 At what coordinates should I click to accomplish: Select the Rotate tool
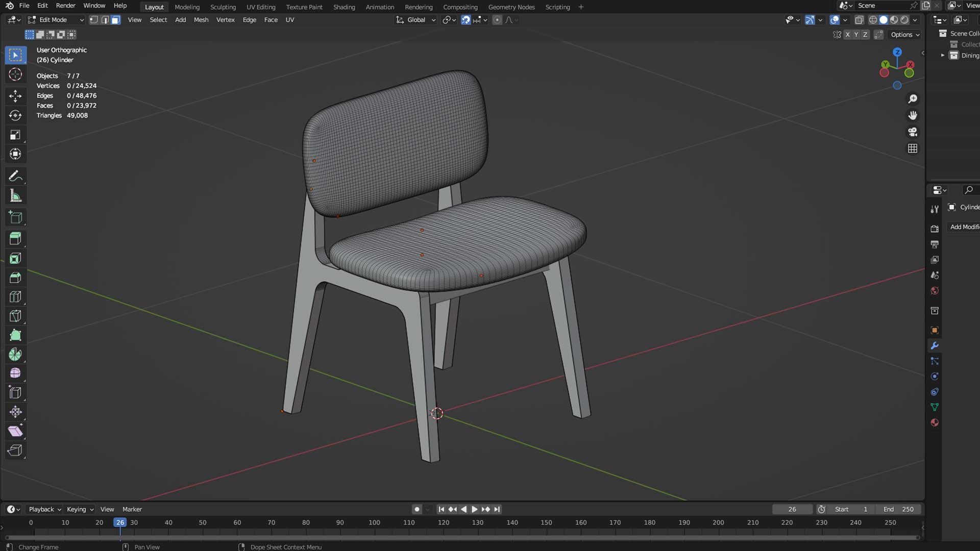(x=15, y=115)
